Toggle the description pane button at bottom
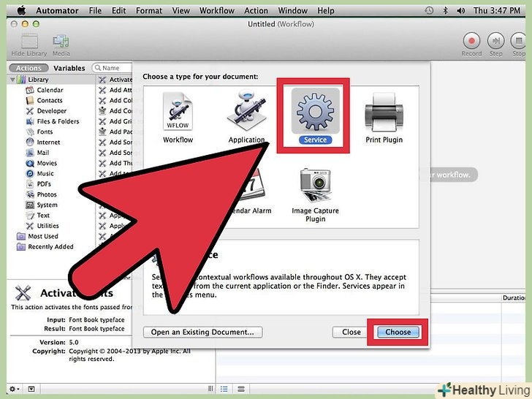This screenshot has width=532, height=399. coord(31,389)
